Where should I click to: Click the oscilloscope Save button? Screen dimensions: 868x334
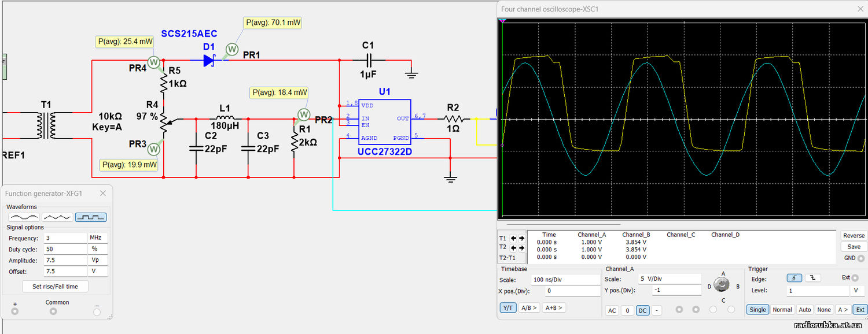click(x=854, y=247)
